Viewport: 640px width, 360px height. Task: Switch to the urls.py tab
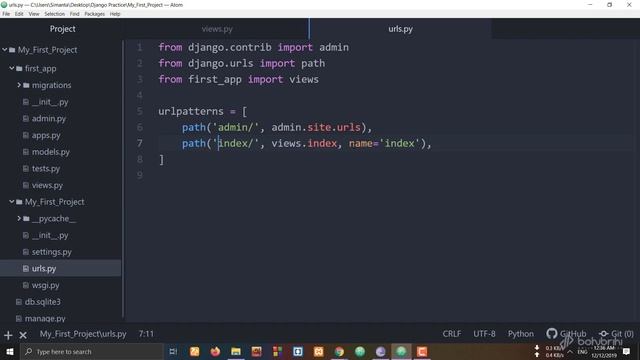click(400, 29)
